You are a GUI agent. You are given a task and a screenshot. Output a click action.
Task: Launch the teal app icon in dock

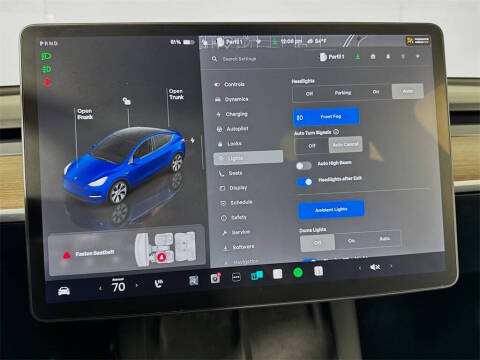(257, 275)
